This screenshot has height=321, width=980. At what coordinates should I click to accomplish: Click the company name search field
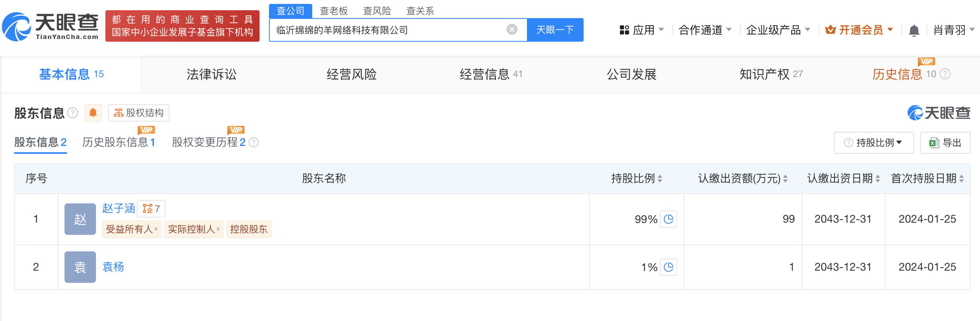tap(389, 30)
